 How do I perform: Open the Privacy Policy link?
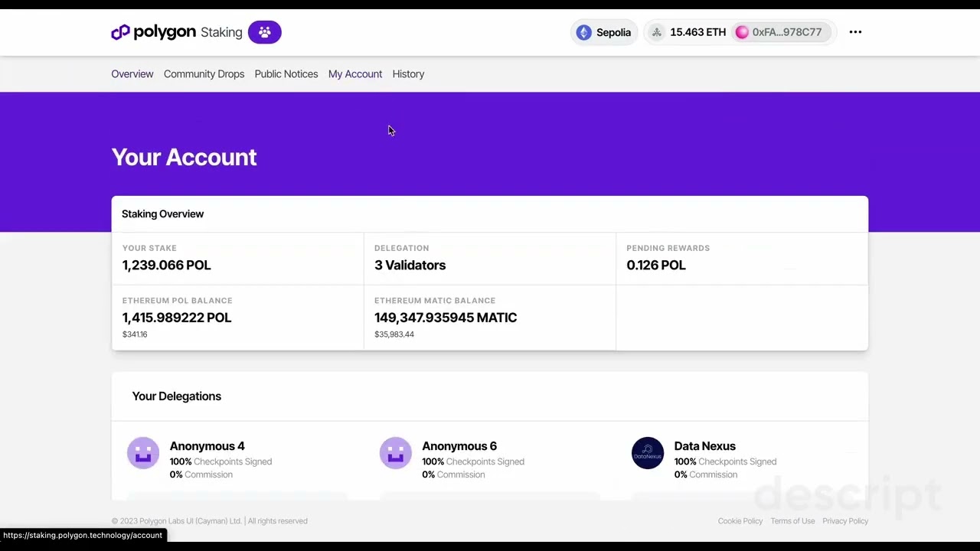click(x=845, y=521)
